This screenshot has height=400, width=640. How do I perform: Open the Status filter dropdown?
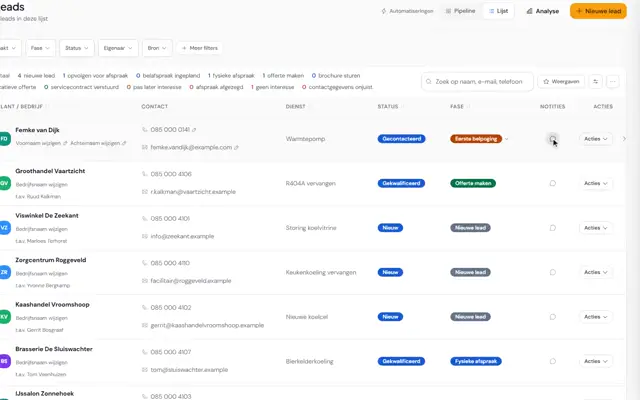point(77,48)
